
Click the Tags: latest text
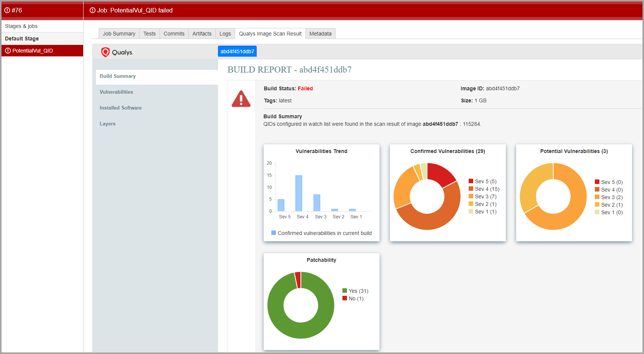(278, 100)
